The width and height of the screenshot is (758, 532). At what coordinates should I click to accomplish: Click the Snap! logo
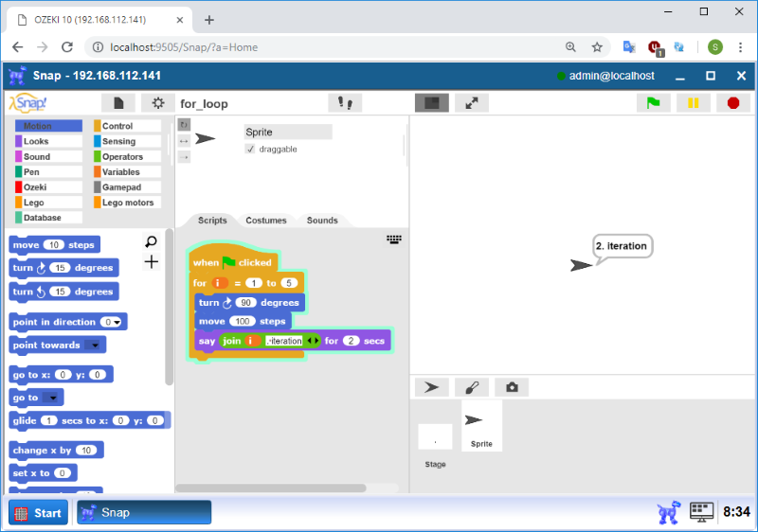(28, 103)
